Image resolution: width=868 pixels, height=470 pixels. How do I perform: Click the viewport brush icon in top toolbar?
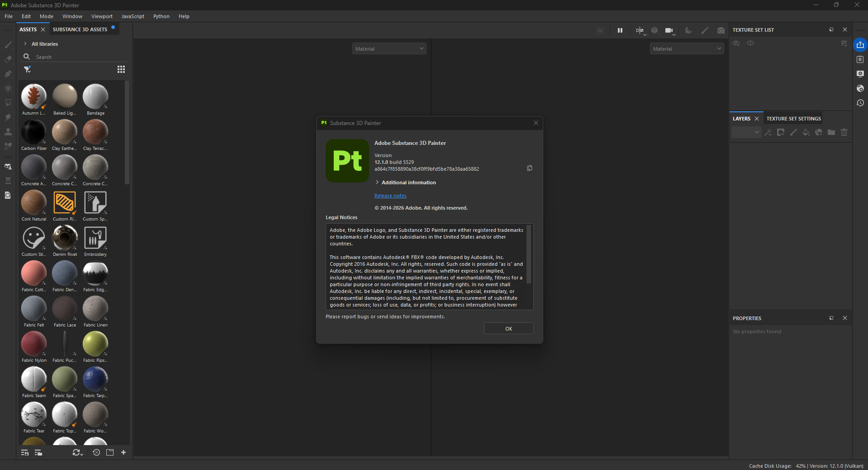tap(705, 30)
